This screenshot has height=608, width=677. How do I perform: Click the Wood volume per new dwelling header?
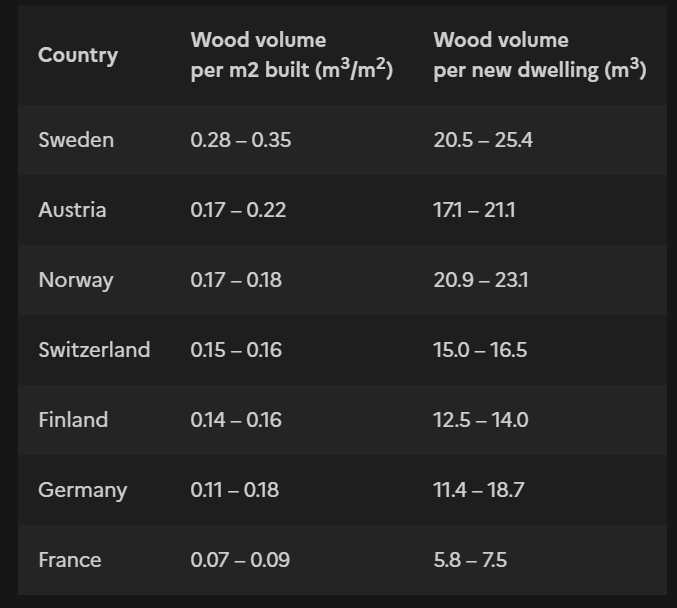tap(539, 55)
